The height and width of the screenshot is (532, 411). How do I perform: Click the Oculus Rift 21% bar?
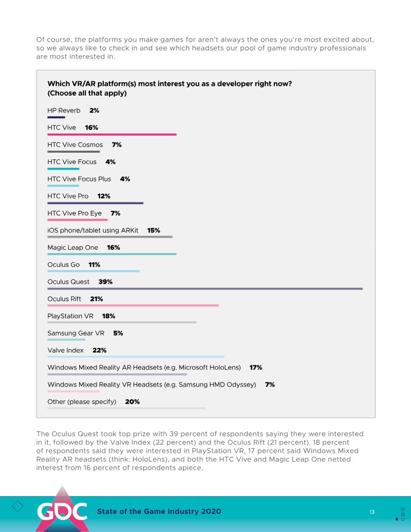(x=133, y=306)
